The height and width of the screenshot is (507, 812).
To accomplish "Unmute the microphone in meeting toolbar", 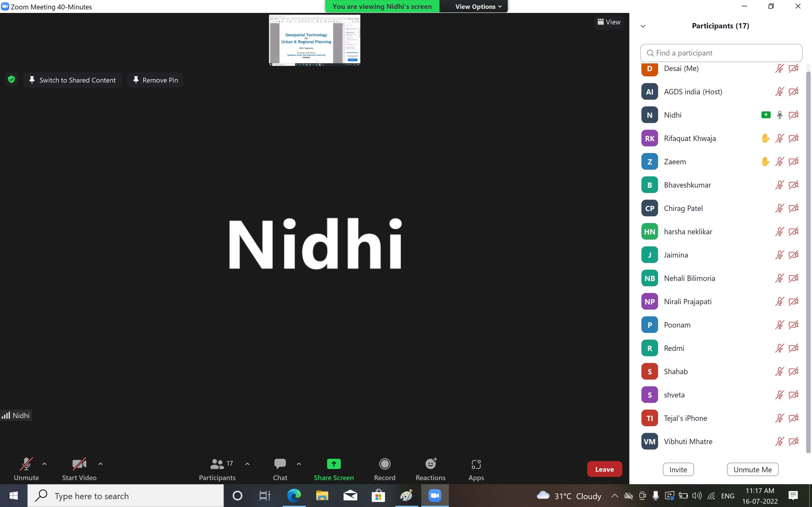I will (x=26, y=464).
